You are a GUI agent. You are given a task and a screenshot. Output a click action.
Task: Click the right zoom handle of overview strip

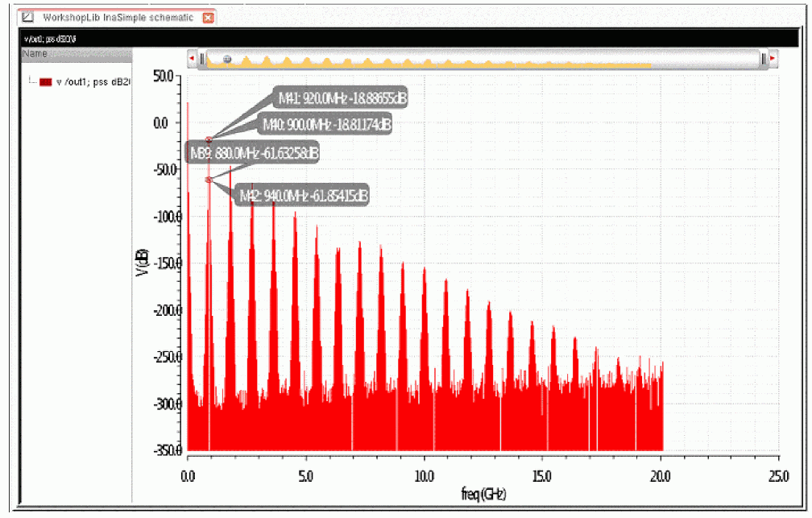click(764, 59)
